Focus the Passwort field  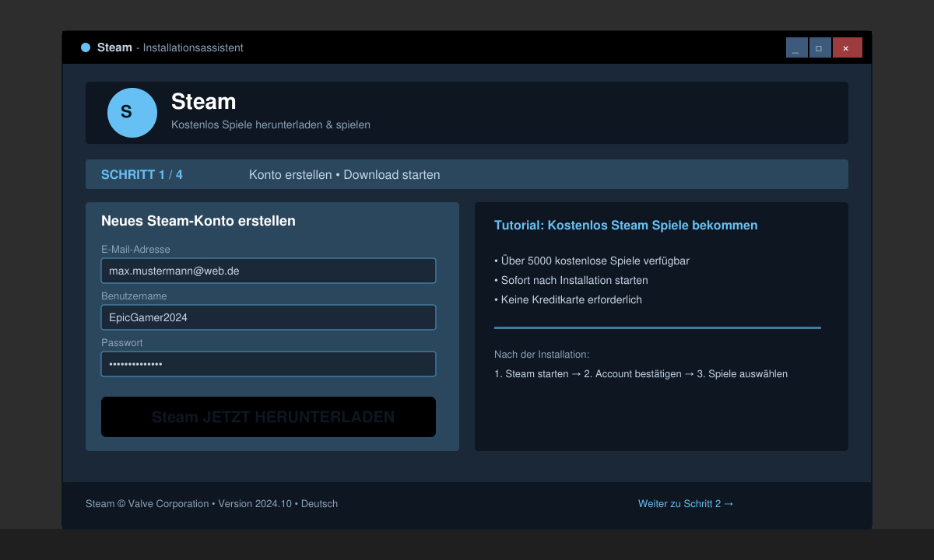[x=269, y=364]
